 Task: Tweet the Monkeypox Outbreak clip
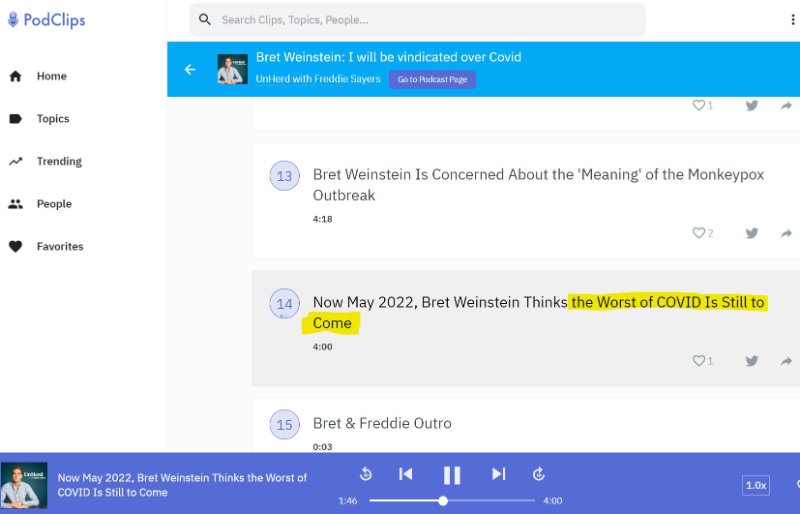(752, 233)
